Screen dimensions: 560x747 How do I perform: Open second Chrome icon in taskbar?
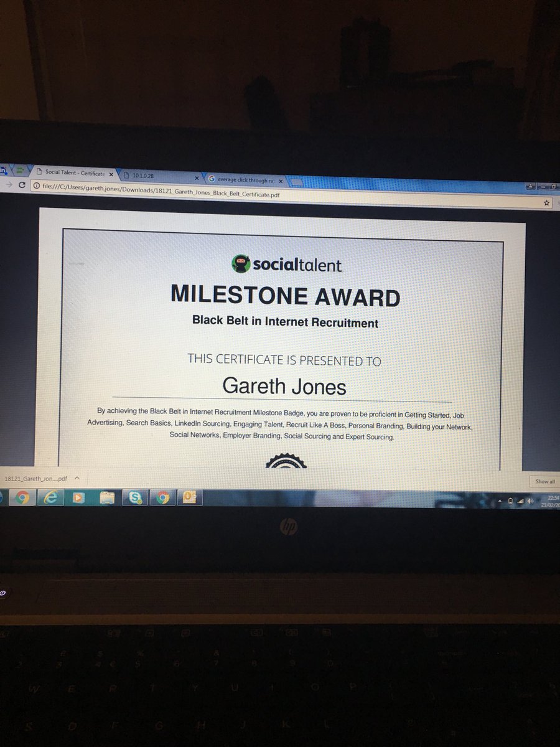tap(163, 497)
